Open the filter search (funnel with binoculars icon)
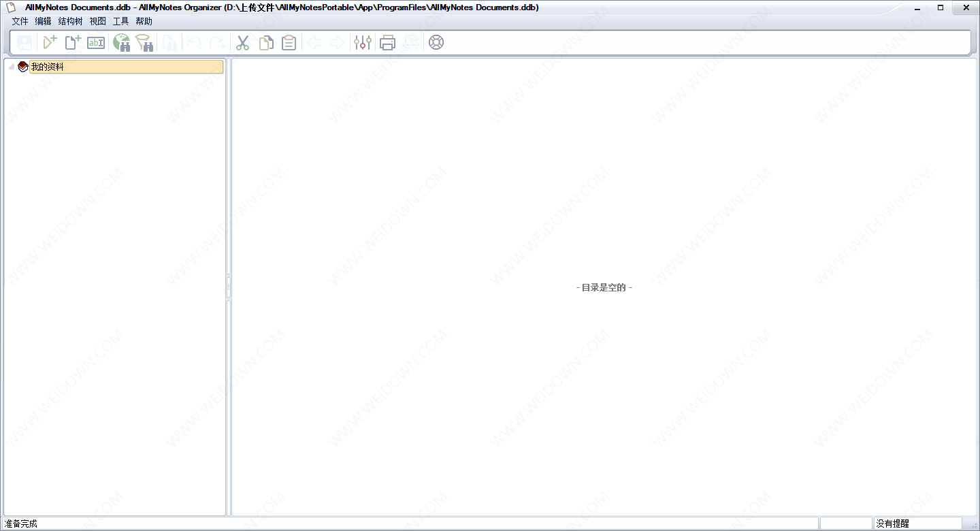The width and height of the screenshot is (980, 531). (144, 43)
